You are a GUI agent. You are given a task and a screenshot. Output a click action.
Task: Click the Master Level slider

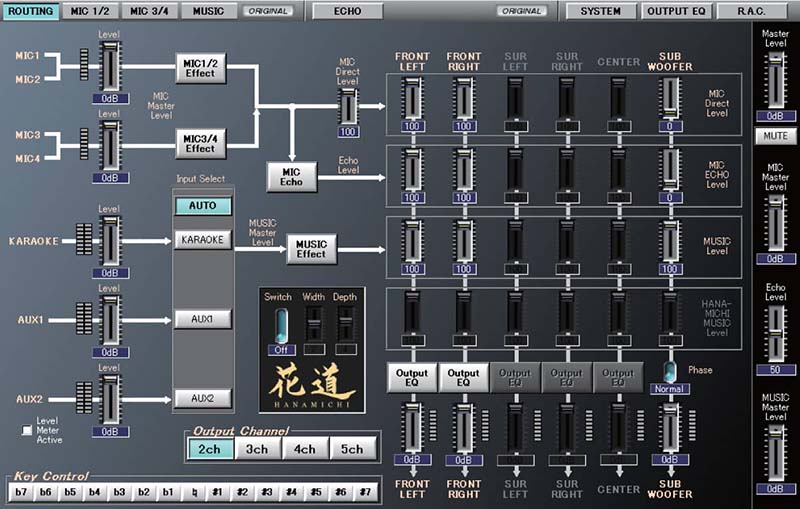coord(775,80)
